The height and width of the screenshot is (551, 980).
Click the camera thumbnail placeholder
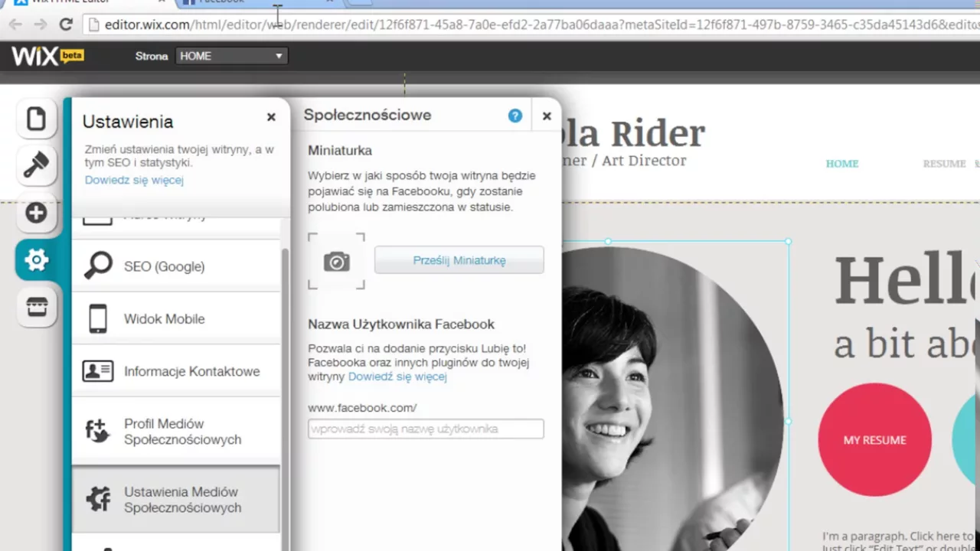pos(337,261)
